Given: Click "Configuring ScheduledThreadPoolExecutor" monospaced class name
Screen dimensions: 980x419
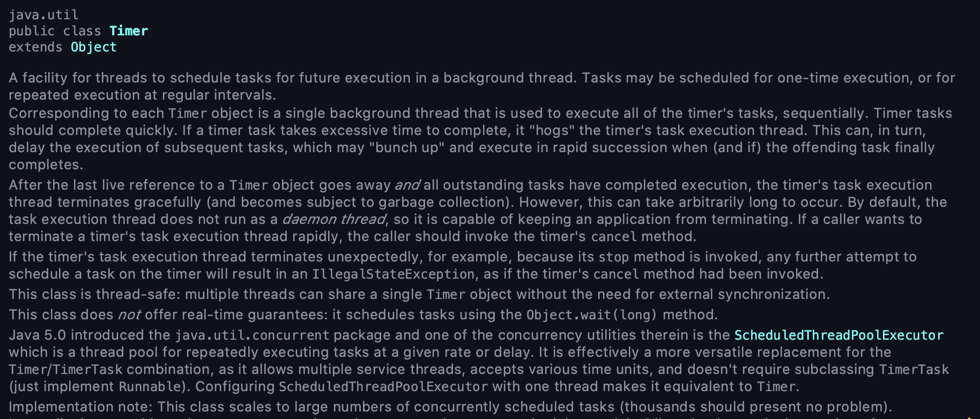Looking at the screenshot, I should 383,387.
